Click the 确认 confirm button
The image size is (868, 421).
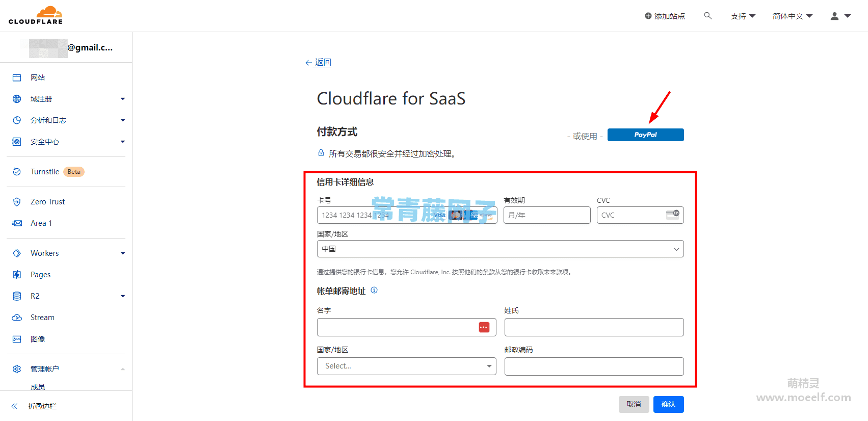coord(668,404)
